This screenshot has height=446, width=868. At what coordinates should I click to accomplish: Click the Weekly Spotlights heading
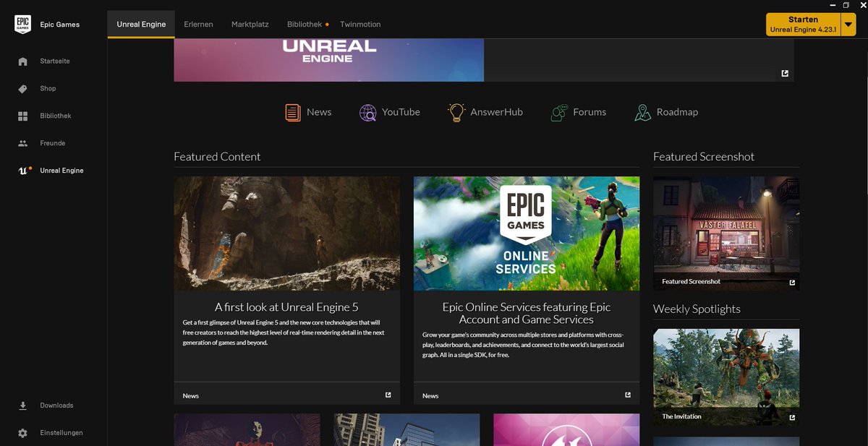pos(697,309)
